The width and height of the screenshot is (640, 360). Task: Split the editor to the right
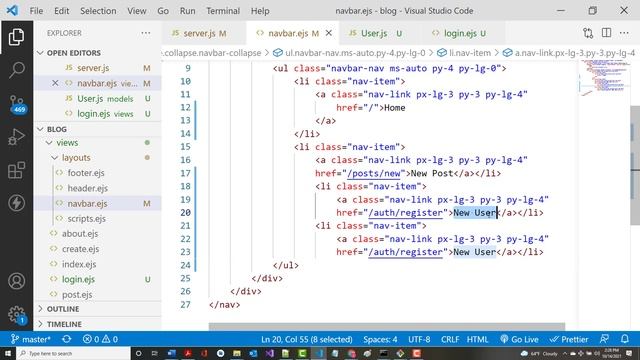[x=607, y=33]
